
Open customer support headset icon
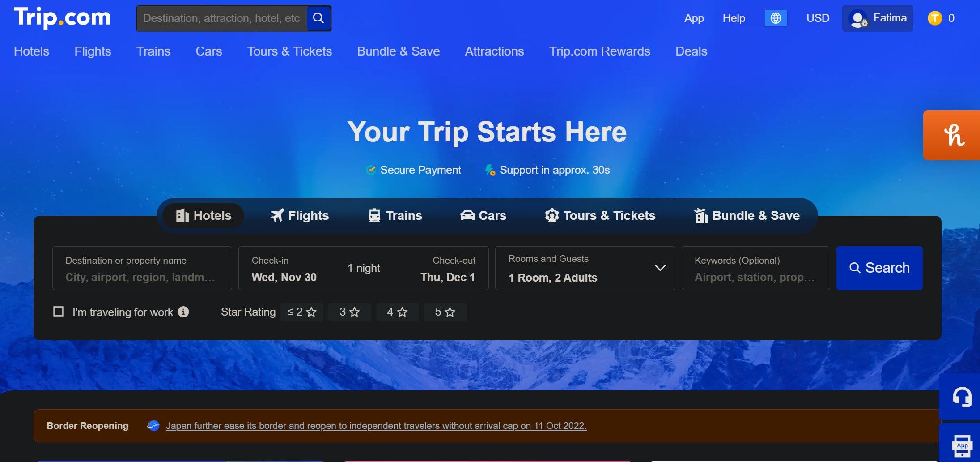click(961, 397)
